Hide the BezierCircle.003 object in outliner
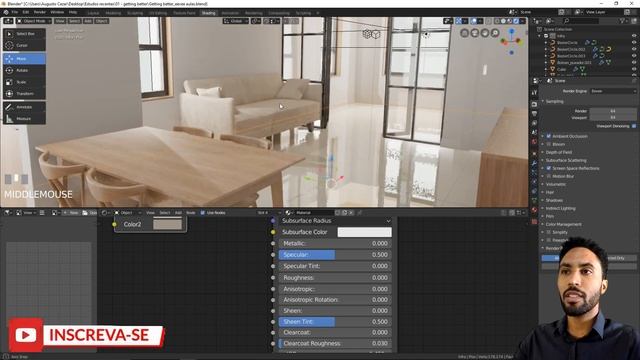The width and height of the screenshot is (640, 360). 634,56
